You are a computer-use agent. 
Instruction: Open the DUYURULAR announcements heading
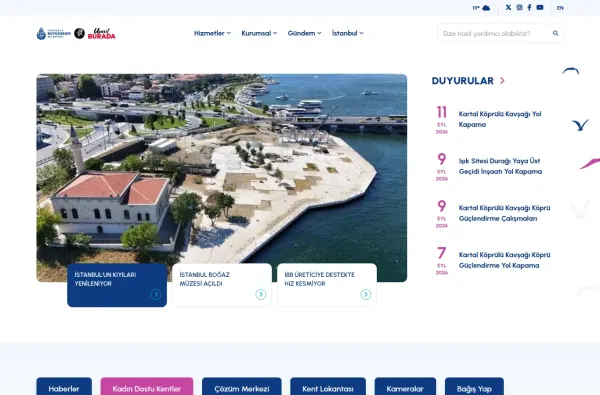click(463, 81)
